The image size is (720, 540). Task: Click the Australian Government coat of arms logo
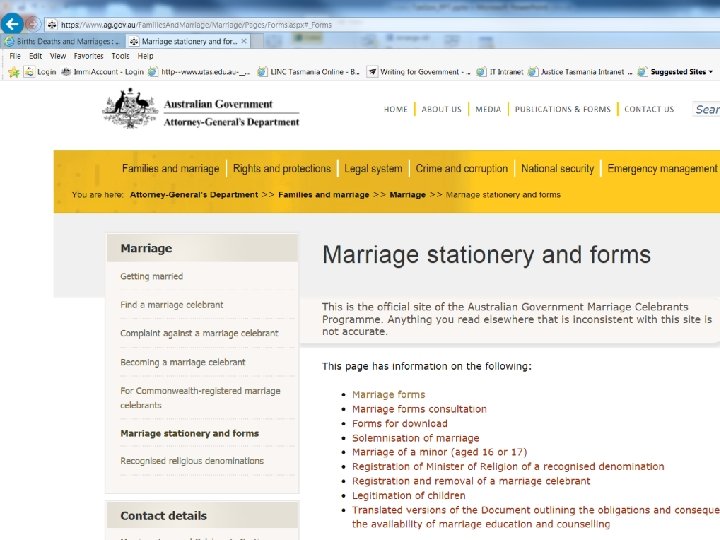[x=130, y=108]
